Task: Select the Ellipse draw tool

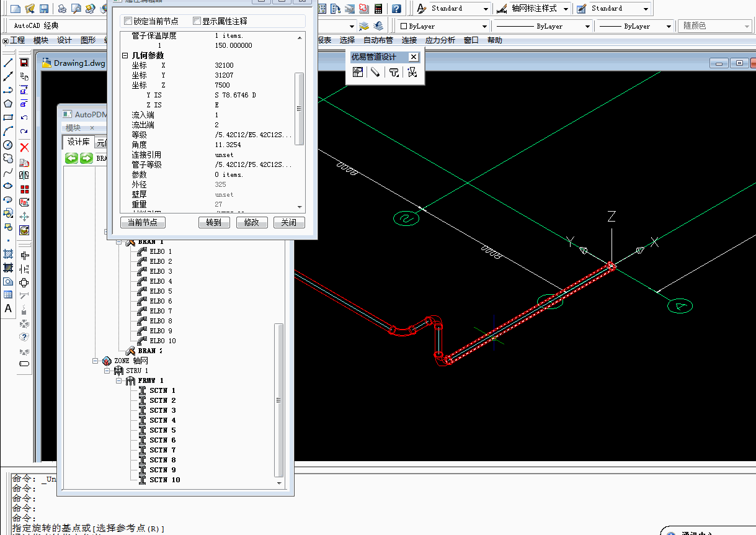Action: coord(8,186)
